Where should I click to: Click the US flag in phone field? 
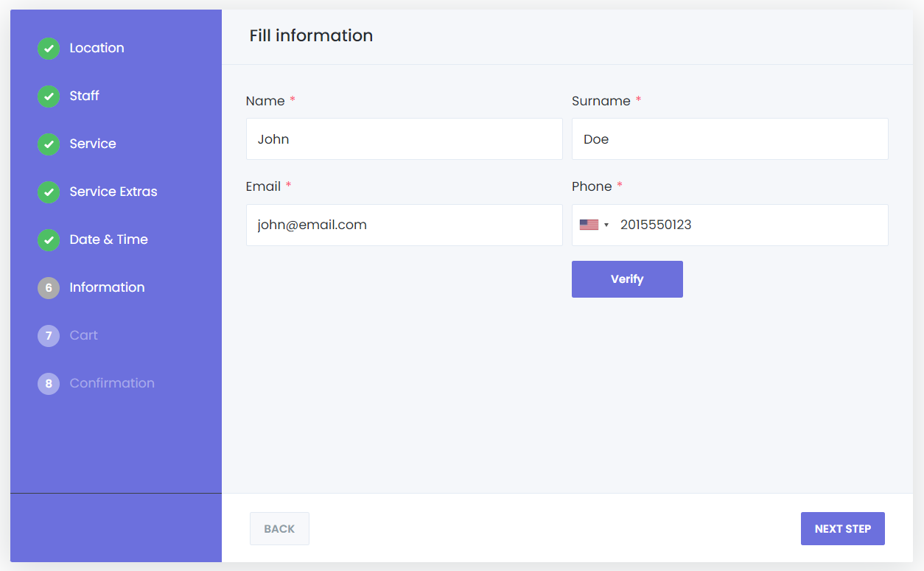pyautogui.click(x=589, y=224)
